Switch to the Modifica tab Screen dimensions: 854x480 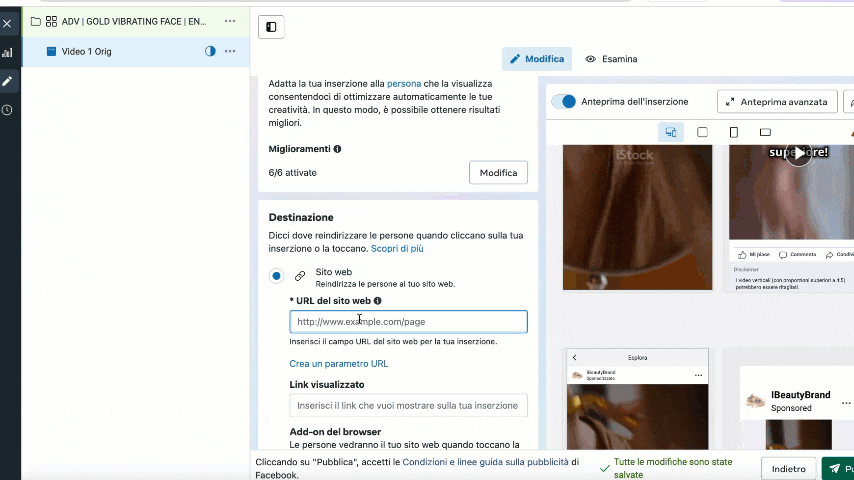[537, 59]
